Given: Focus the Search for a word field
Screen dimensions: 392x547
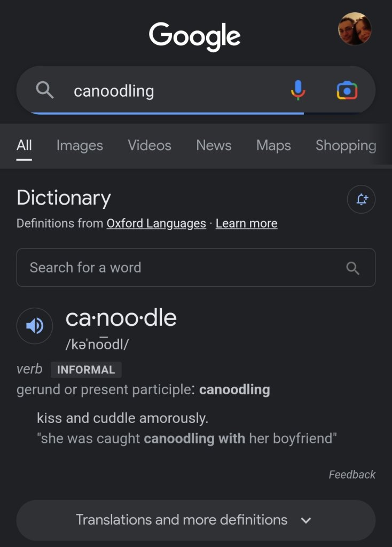Looking at the screenshot, I should pyautogui.click(x=182, y=268).
